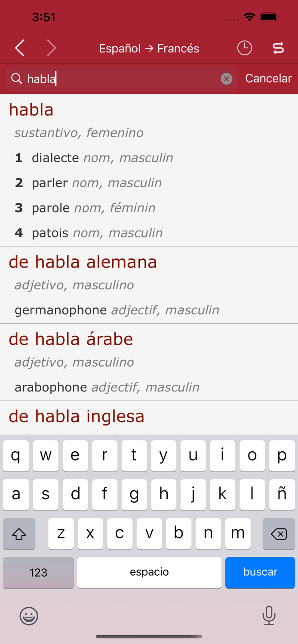Screen dimensions: 298x644
Task: Tap the magnifying glass search icon
Action: pos(16,79)
